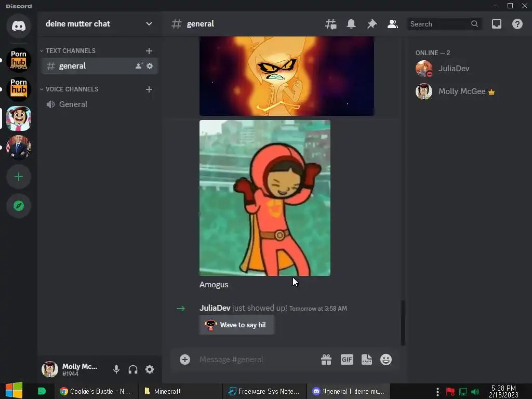Open the GIF picker button
This screenshot has height=399, width=532.
click(x=347, y=360)
